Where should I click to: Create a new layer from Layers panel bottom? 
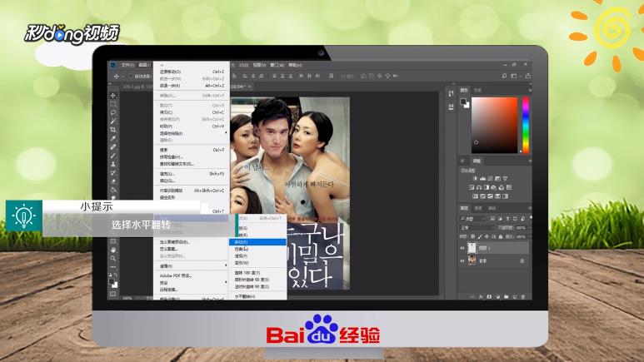tap(515, 297)
